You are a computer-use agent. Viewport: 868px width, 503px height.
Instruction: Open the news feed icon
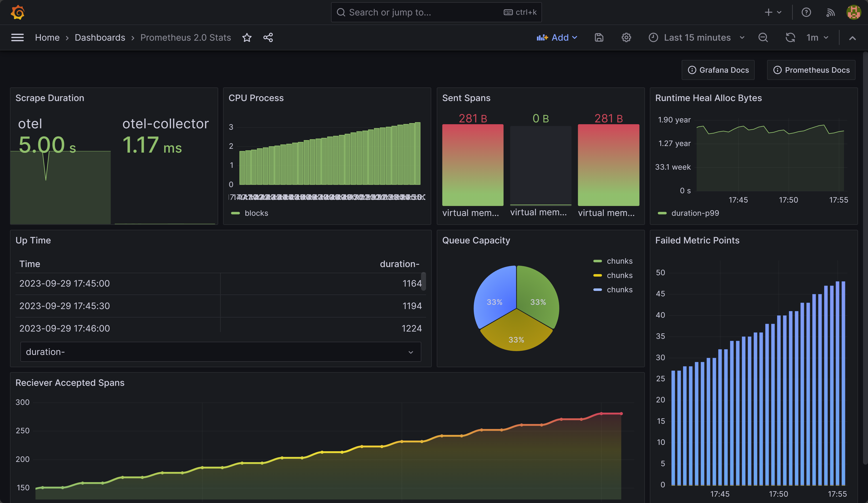pyautogui.click(x=830, y=12)
